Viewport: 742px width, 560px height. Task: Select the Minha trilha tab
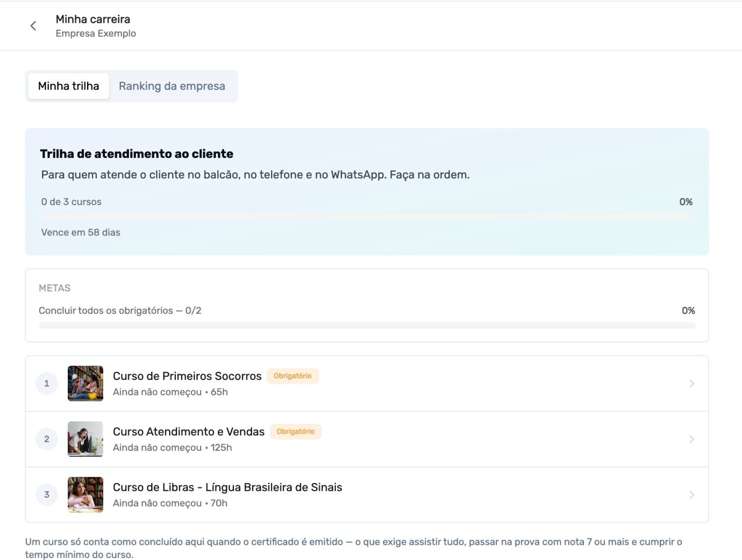click(x=68, y=86)
